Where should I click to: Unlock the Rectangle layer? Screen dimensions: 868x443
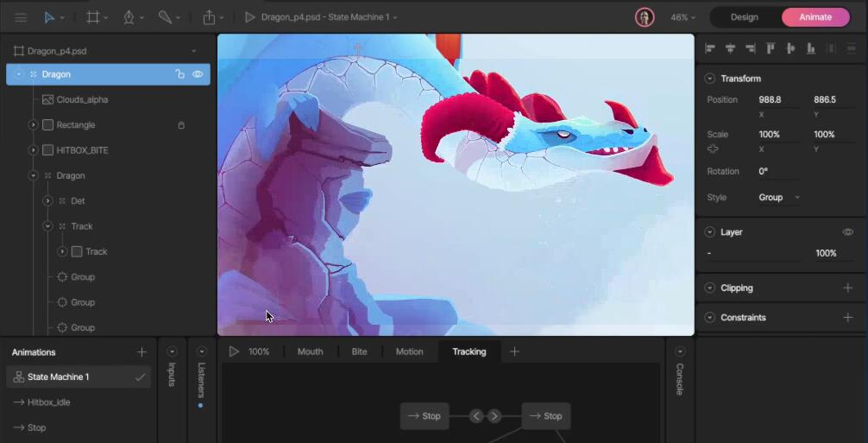[181, 125]
